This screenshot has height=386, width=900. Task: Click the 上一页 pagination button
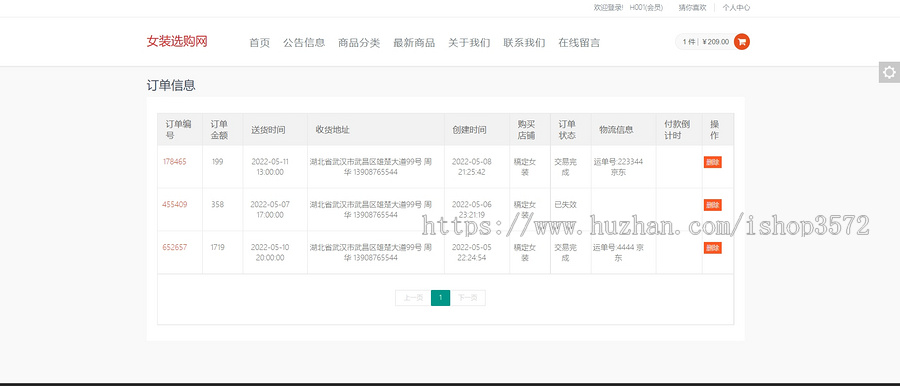tap(413, 298)
